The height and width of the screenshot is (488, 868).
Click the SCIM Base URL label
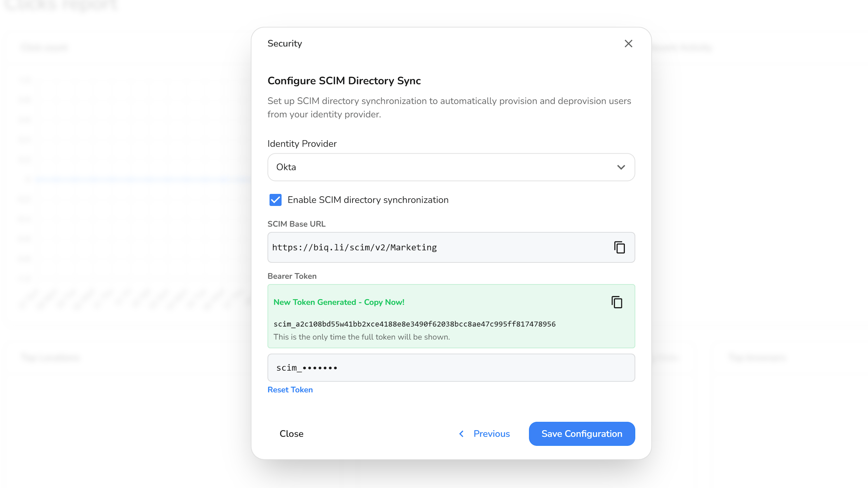[x=297, y=224]
